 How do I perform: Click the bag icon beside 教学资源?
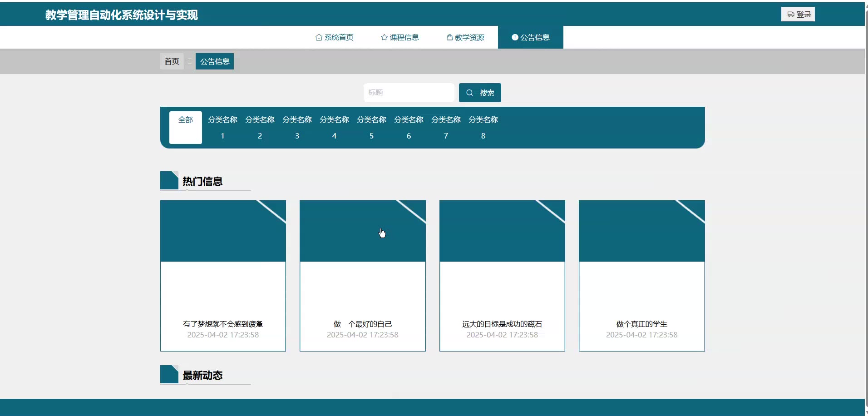pos(449,37)
